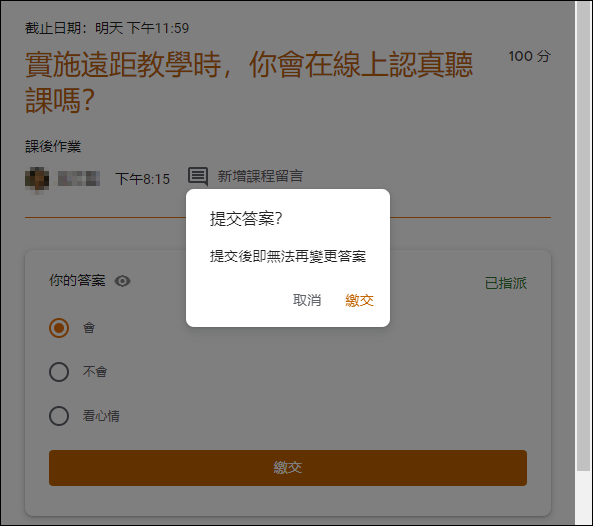593x526 pixels.
Task: Click the 100 分 points label
Action: tap(529, 56)
